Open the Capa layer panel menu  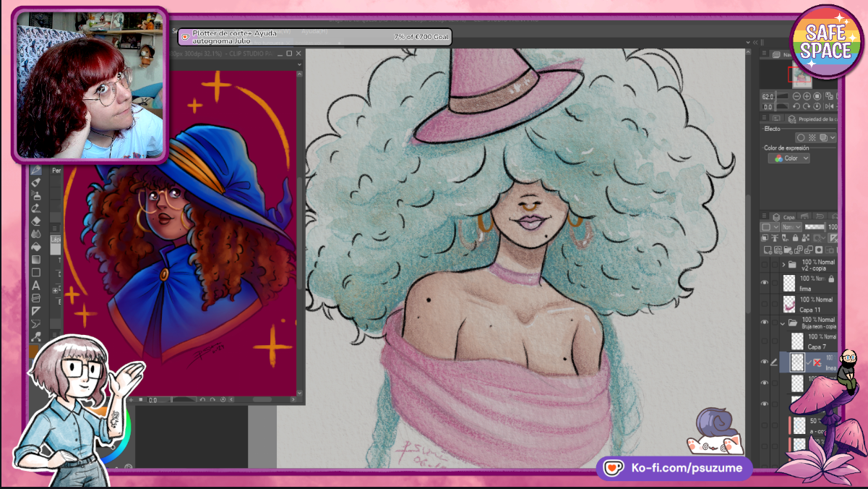pos(765,216)
